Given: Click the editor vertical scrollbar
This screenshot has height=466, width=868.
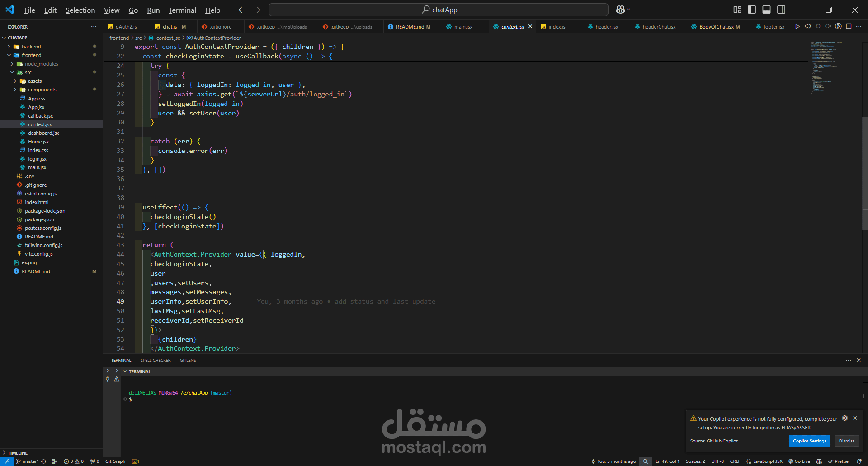Looking at the screenshot, I should tap(864, 173).
